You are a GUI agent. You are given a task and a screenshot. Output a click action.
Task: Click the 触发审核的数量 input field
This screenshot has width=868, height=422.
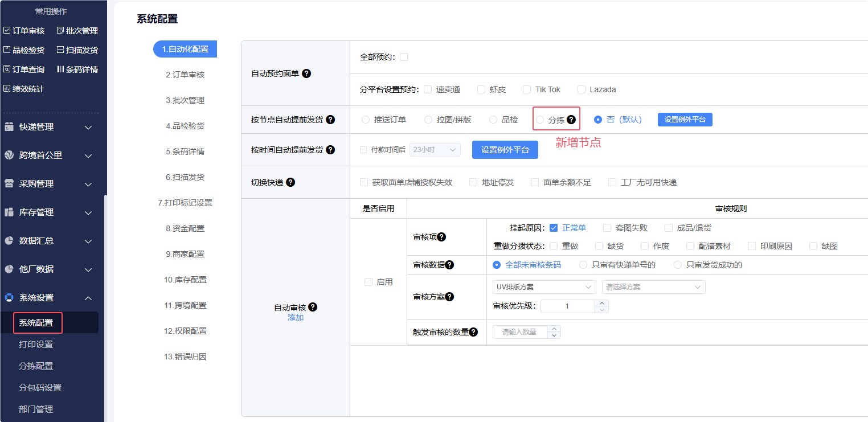tap(519, 332)
